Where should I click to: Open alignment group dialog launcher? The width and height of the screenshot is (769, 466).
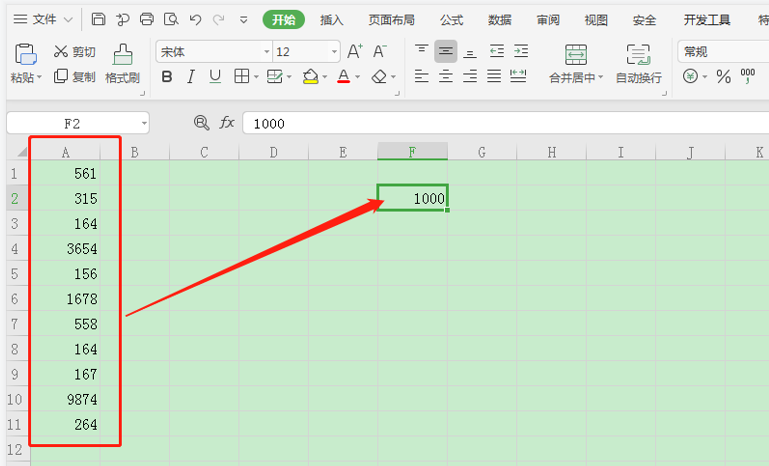point(665,93)
